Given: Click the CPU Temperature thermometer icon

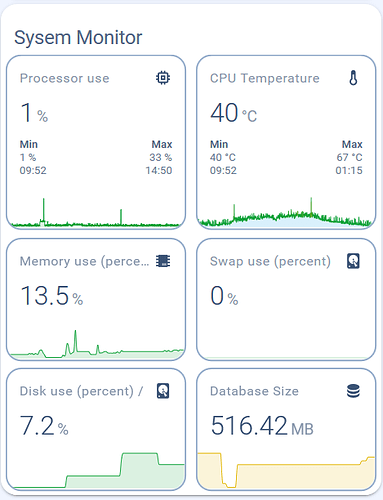Looking at the screenshot, I should click(x=353, y=78).
